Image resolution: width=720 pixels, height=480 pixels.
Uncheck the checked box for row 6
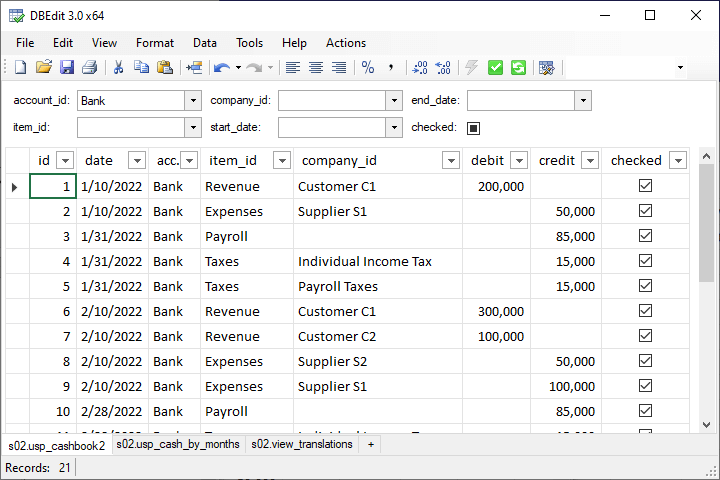tap(645, 311)
